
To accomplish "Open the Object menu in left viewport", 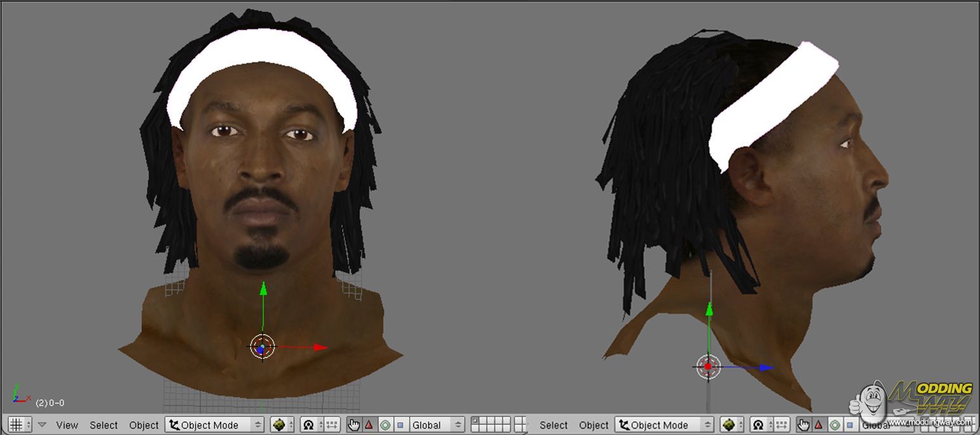I will tap(143, 425).
